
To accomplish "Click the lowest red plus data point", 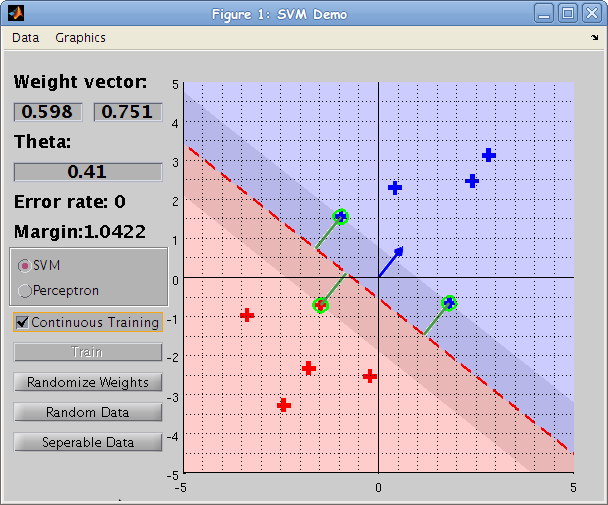I will 284,405.
